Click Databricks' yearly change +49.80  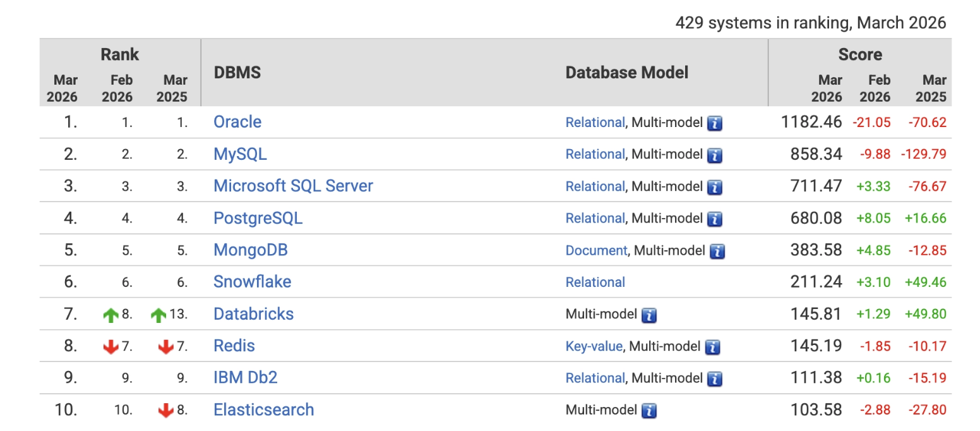pyautogui.click(x=926, y=314)
